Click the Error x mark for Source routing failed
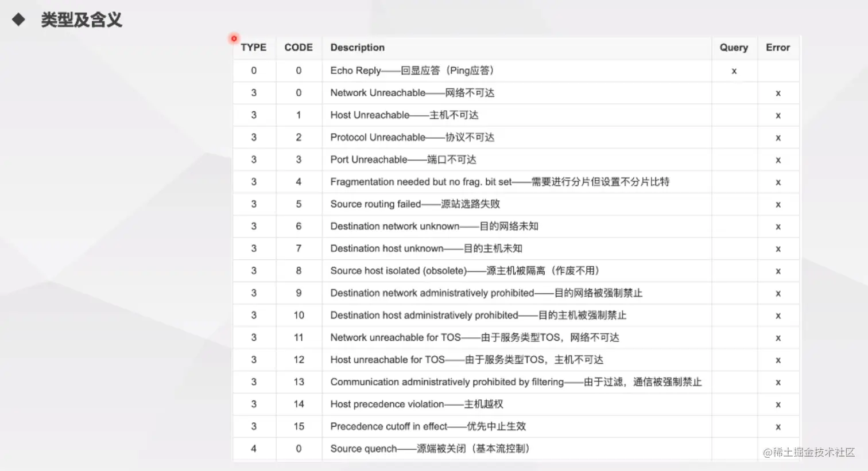Viewport: 868px width, 471px height. [x=778, y=205]
